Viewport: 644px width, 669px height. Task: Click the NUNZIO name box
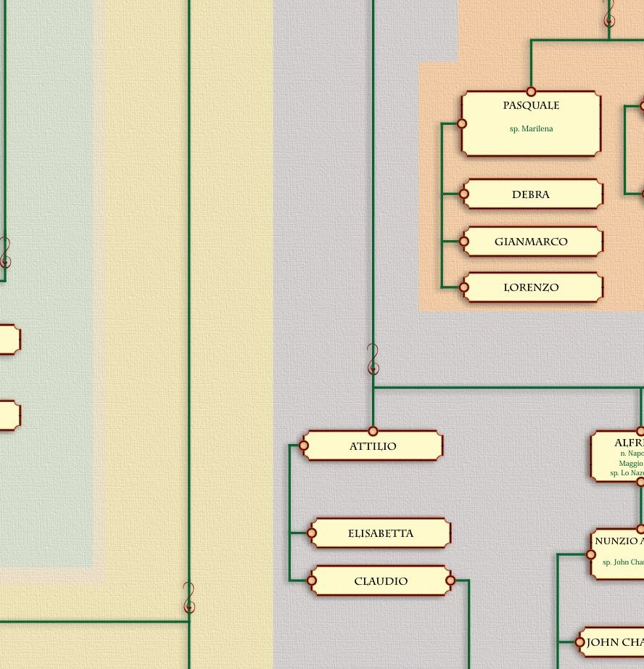(x=618, y=553)
